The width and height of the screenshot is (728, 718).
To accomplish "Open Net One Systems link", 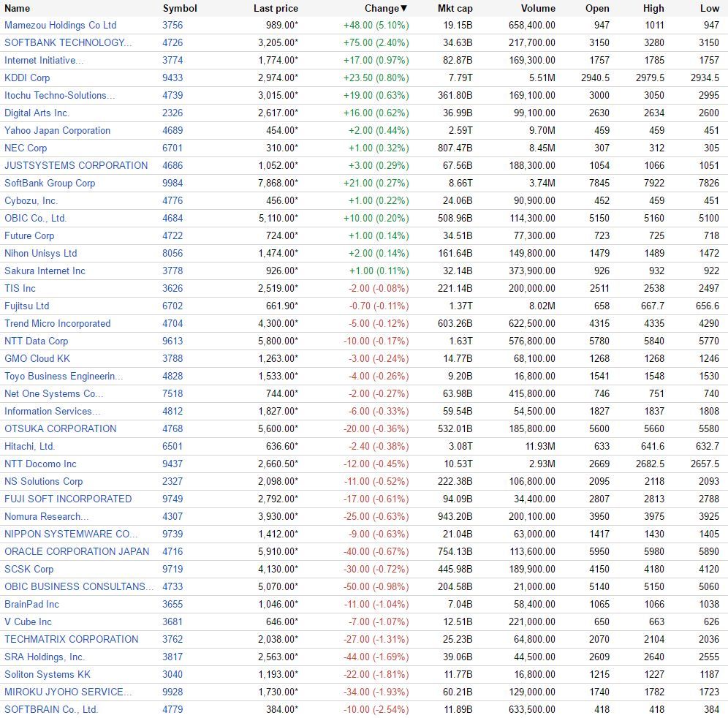I will tap(54, 394).
